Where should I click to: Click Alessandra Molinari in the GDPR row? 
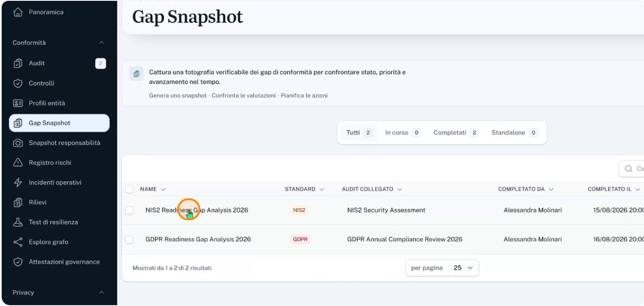pos(533,240)
